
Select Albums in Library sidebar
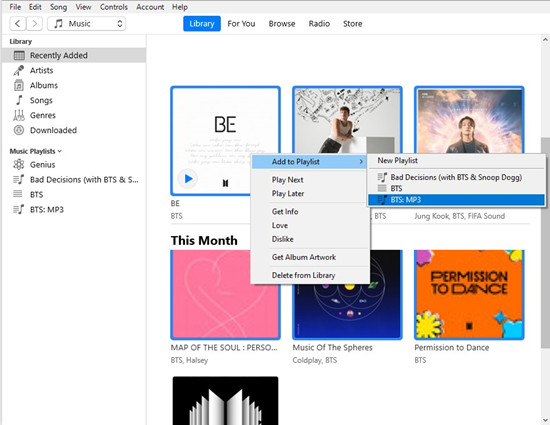click(x=74, y=85)
